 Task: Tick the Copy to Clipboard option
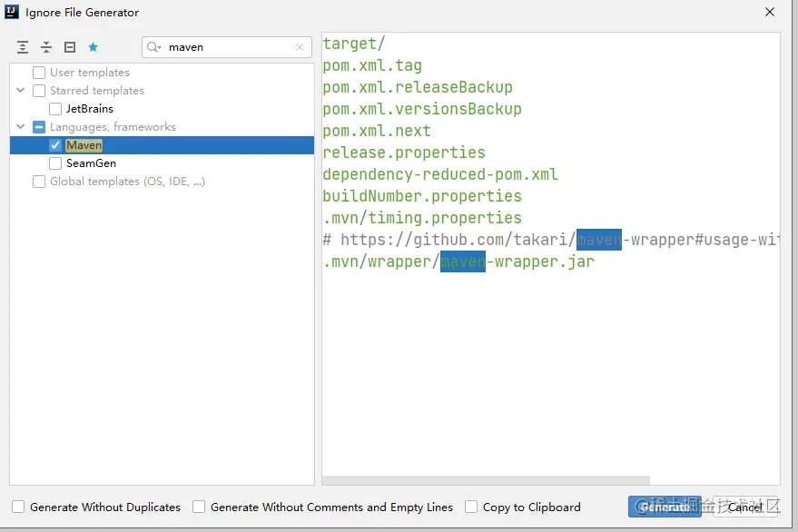pos(471,507)
